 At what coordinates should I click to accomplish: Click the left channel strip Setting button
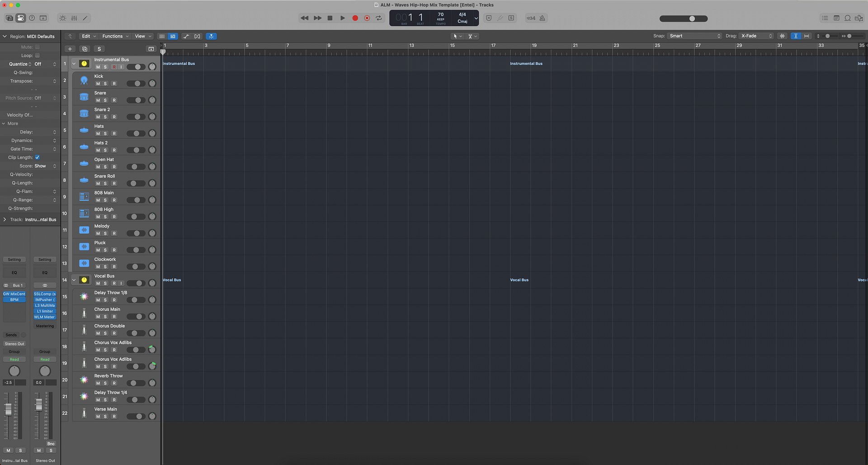tap(14, 260)
